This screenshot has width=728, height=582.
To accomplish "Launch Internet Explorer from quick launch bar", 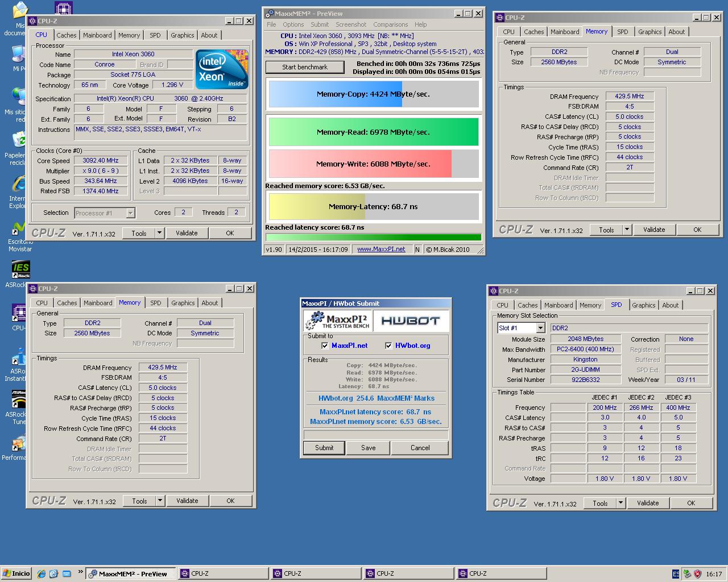I will point(42,573).
